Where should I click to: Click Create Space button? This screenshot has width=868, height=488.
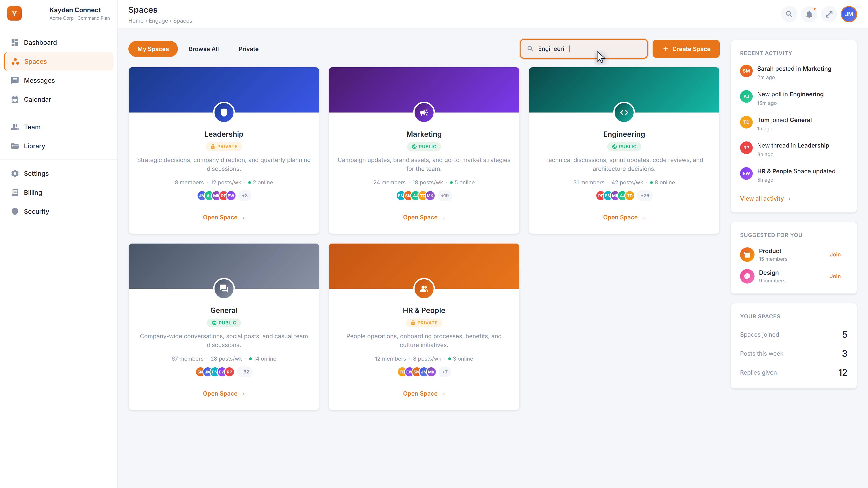pos(686,49)
